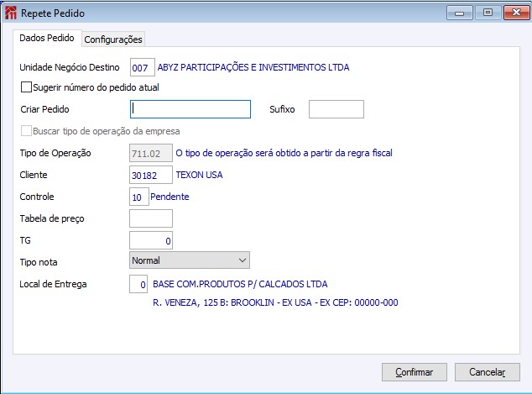Toggle Buscar tipo de operação da empresa checkbox

[26, 131]
